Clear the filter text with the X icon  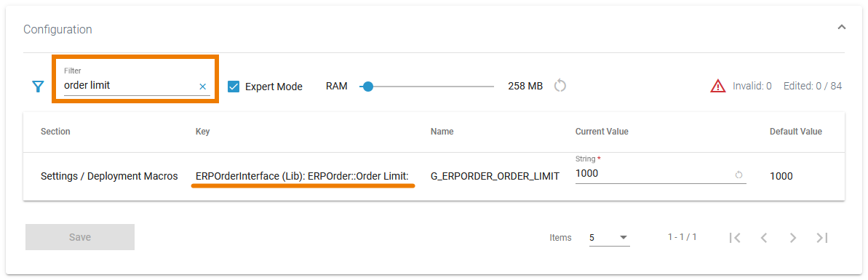point(202,87)
